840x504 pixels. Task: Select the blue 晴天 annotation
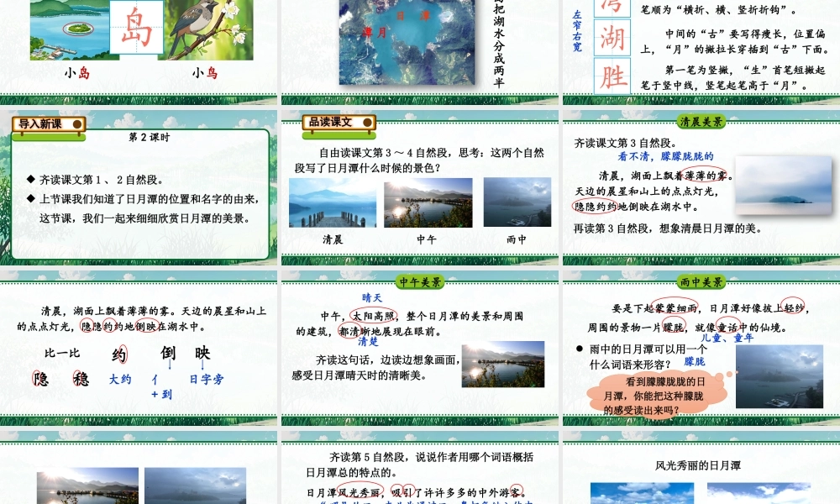pyautogui.click(x=372, y=298)
